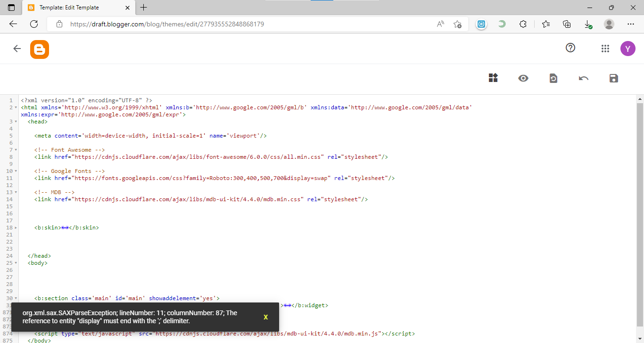Click line number 11 in the gutter
Viewport: 644px width, 343px height.
pos(9,178)
